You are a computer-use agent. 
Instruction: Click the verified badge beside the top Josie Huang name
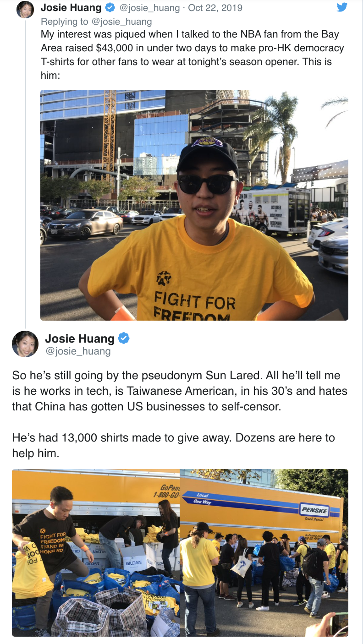[110, 8]
